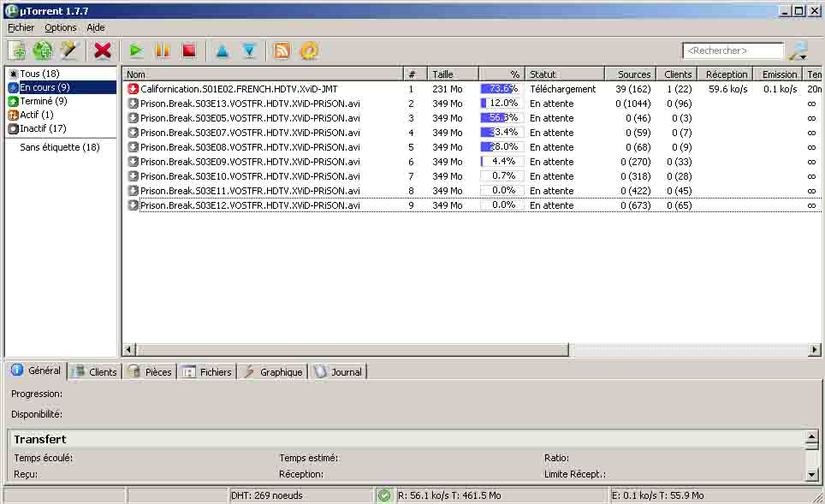
Task: Pause torrent with the orange pause icon
Action: point(163,50)
